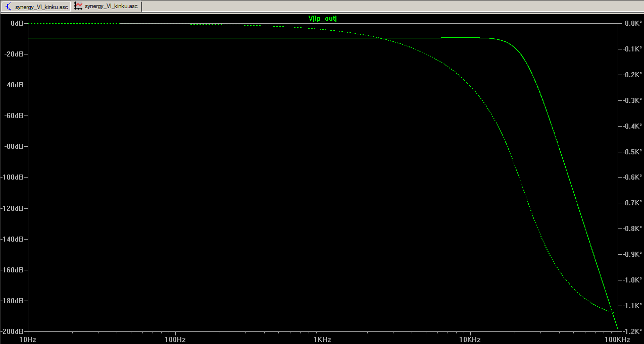Image resolution: width=644 pixels, height=344 pixels.
Task: Click the -120dB magnitude axis label
Action: (x=13, y=208)
